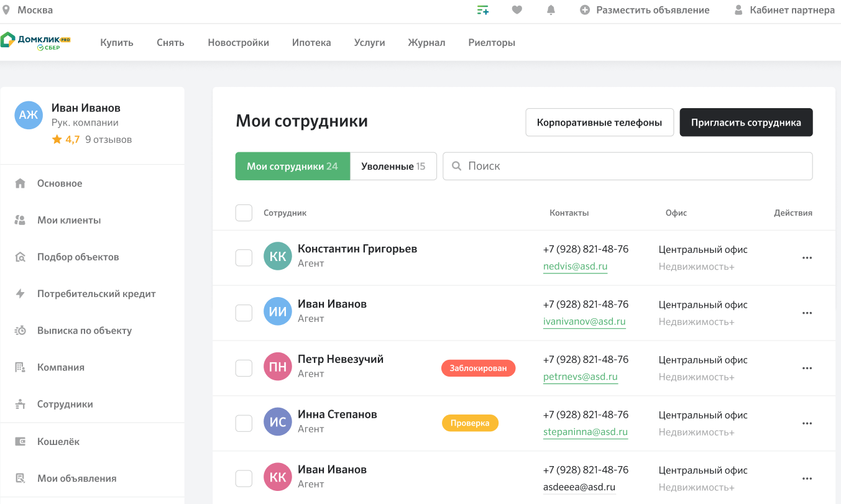Click the Домклик PRO logo
Viewport: 841px width, 504px height.
[35, 42]
